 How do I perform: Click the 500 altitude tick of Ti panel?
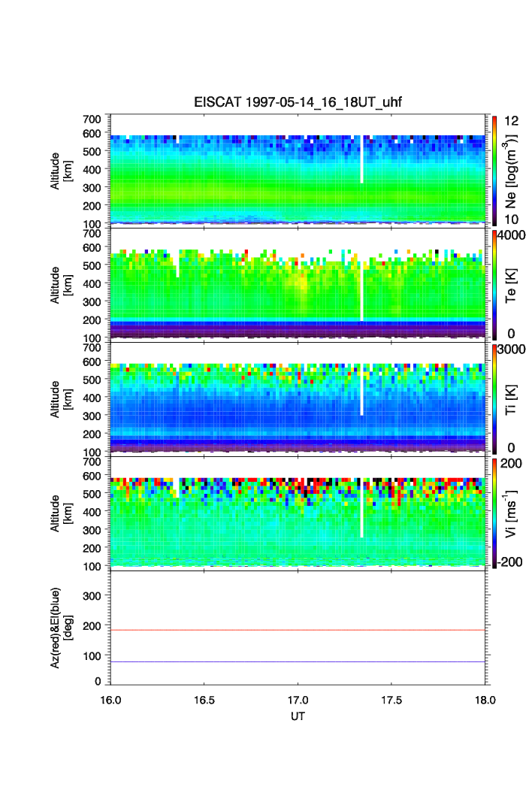coord(92,380)
